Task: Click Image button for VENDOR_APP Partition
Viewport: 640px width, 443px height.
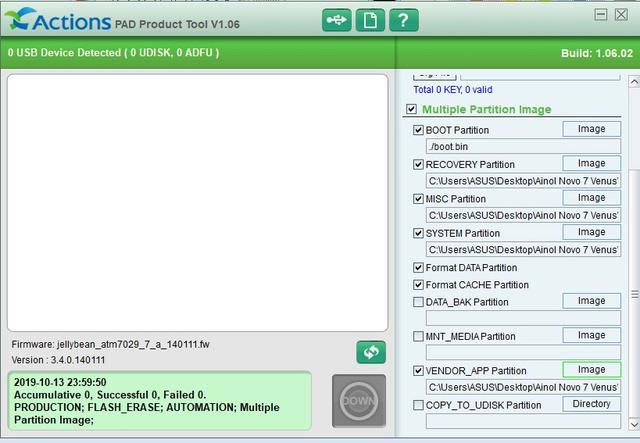Action: coord(591,370)
